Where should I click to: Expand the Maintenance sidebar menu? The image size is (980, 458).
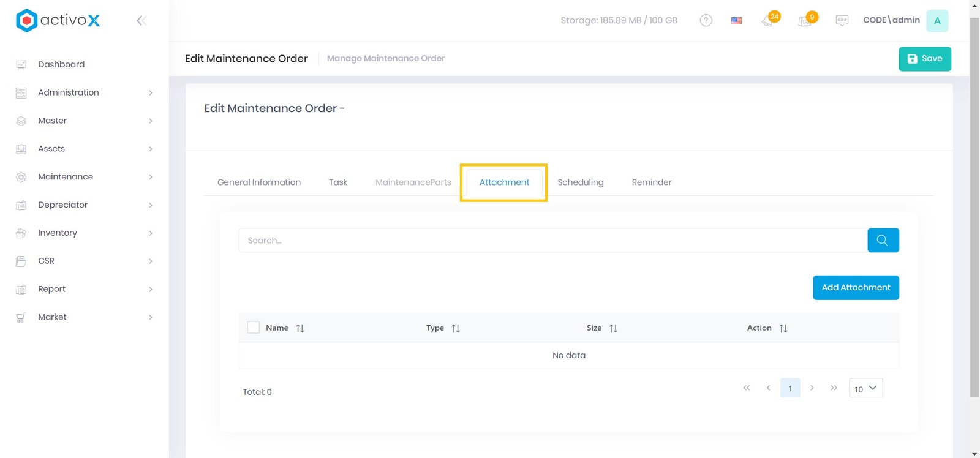tap(84, 177)
